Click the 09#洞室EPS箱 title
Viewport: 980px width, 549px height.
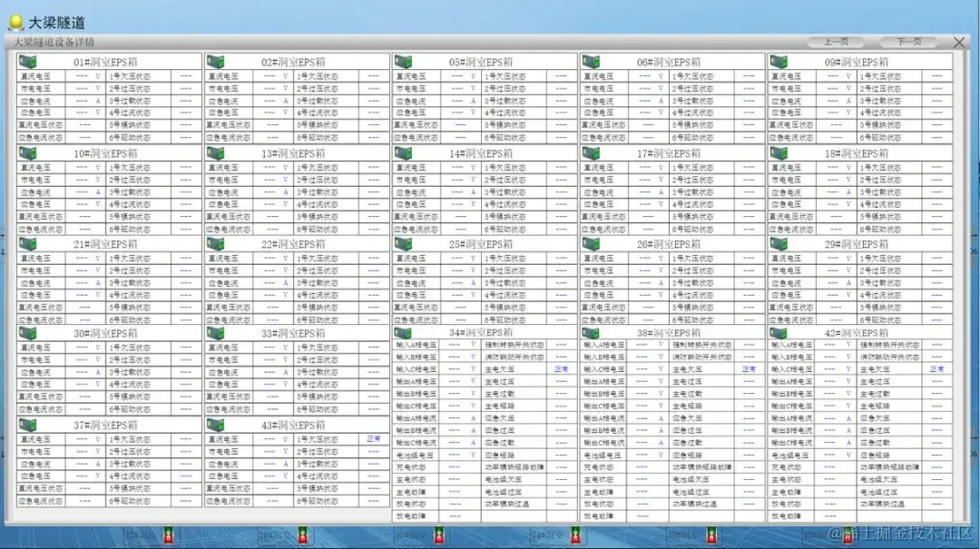pyautogui.click(x=857, y=63)
